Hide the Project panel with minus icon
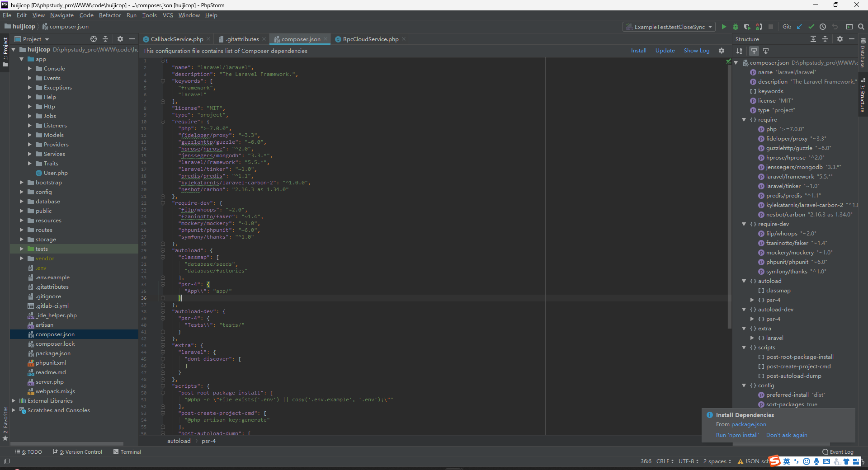This screenshot has height=470, width=868. coord(132,39)
